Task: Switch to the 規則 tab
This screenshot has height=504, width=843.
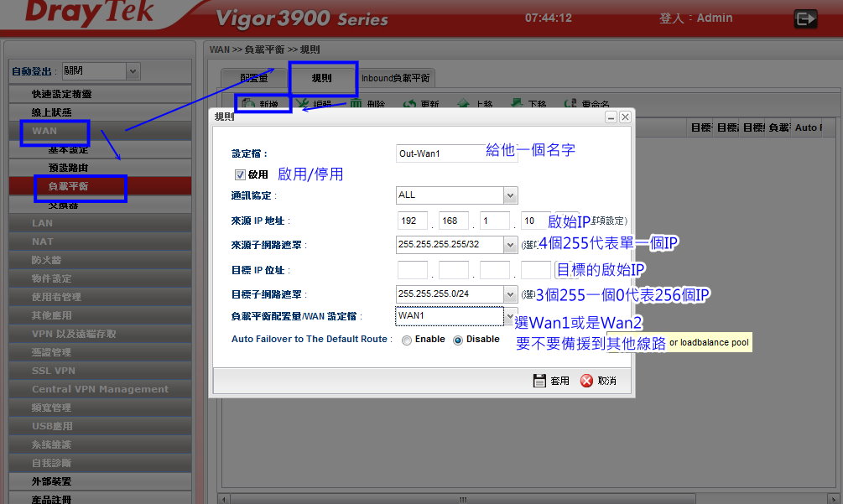Action: (x=321, y=79)
